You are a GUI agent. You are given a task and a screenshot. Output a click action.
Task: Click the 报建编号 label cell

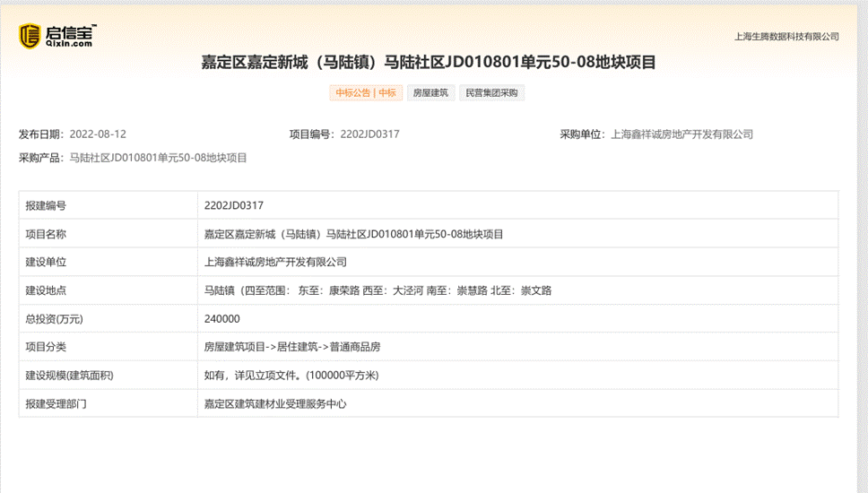coord(47,205)
